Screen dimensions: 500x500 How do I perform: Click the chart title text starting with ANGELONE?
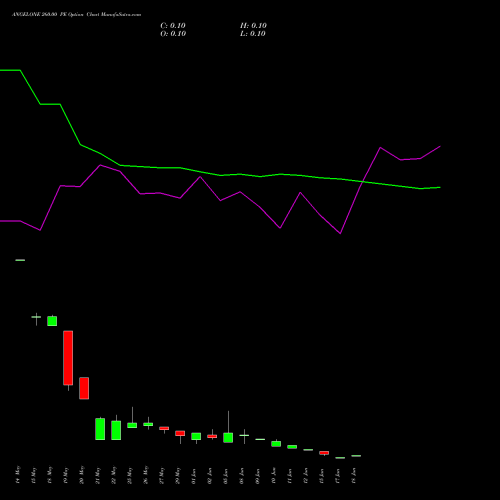click(76, 15)
